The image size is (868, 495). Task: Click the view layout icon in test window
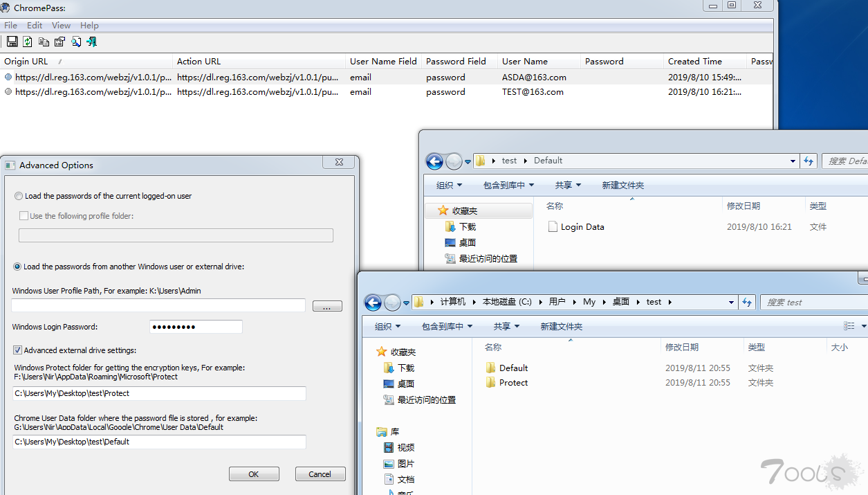coord(849,326)
